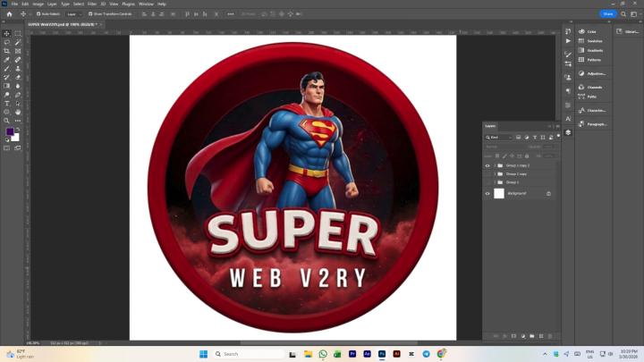Select the Eyedropper tool
Screen dimensions: 644x362
tap(6, 60)
